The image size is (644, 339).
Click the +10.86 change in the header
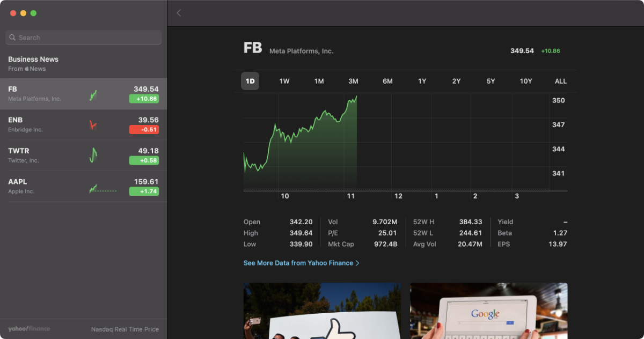pos(551,51)
